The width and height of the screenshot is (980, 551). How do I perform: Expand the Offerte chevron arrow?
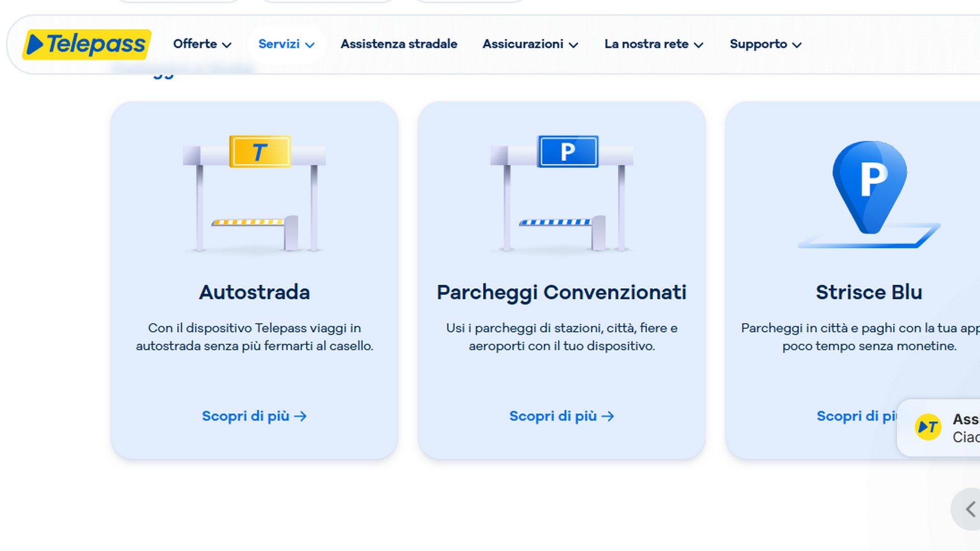coord(227,45)
